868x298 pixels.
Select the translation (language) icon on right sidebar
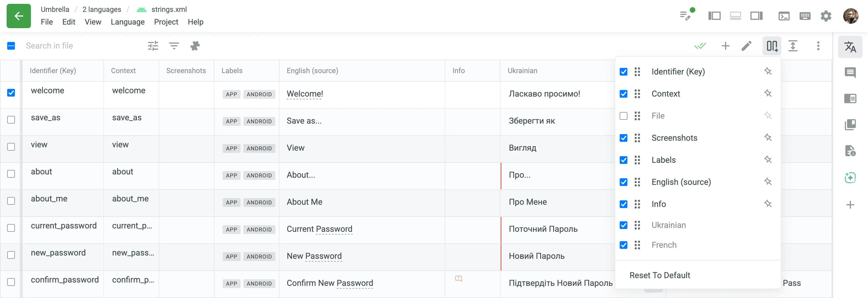[x=850, y=47]
